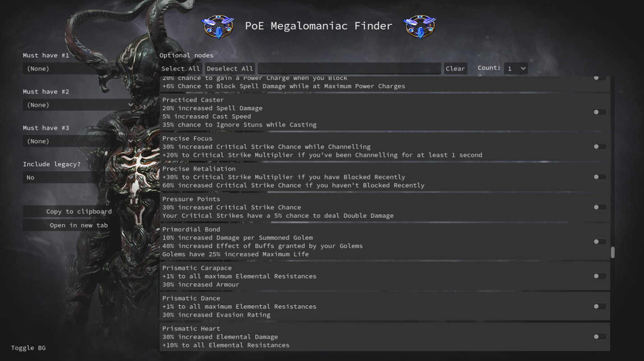Click the 30% increased Evasion Rating line
Screen dimensions: 644x361
click(217, 314)
